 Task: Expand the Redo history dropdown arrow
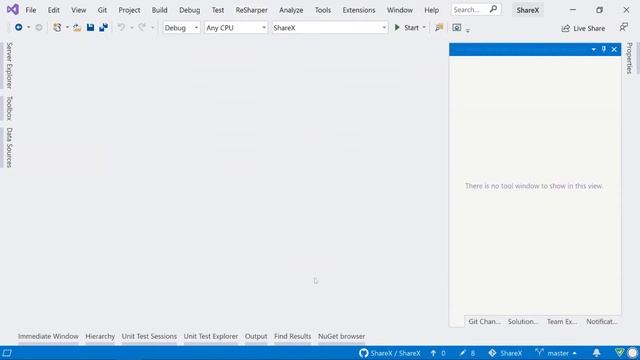152,27
